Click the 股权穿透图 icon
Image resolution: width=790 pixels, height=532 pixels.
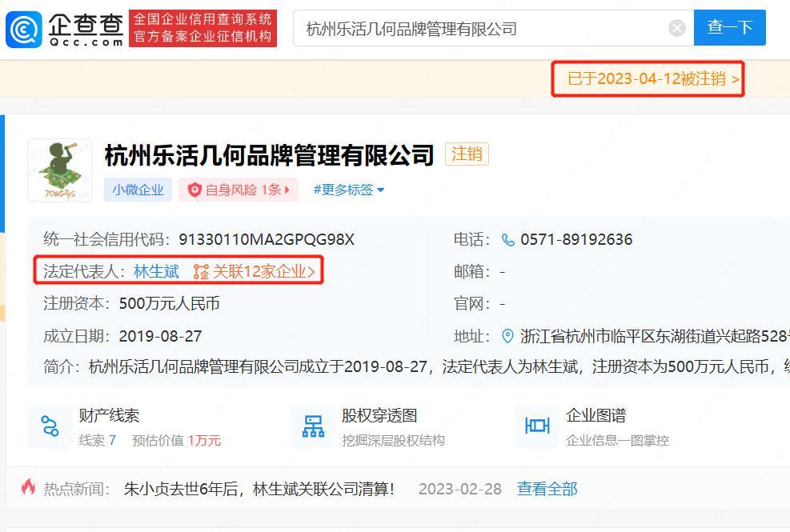[x=314, y=426]
